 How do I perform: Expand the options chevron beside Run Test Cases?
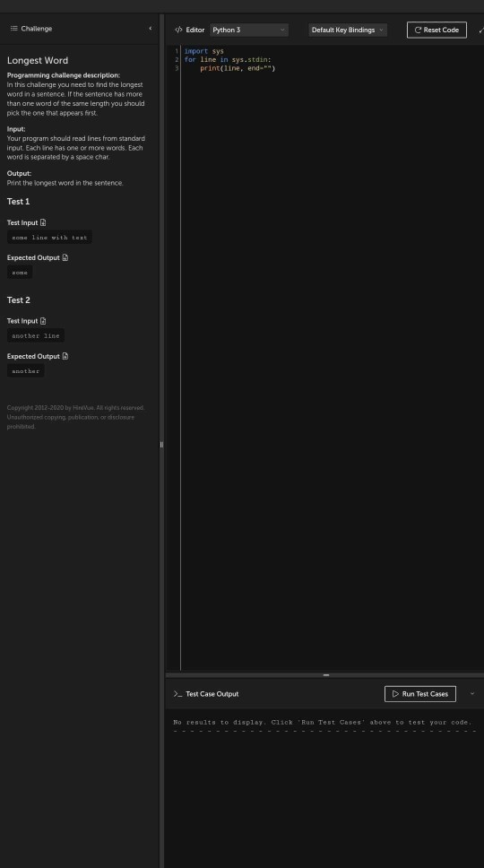tap(471, 694)
